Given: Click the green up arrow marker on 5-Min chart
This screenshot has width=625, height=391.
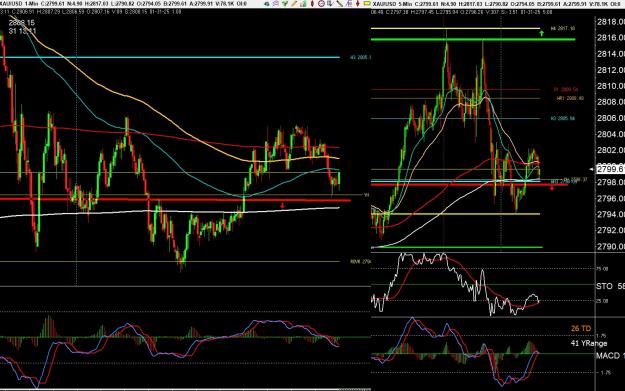Looking at the screenshot, I should coord(541,33).
